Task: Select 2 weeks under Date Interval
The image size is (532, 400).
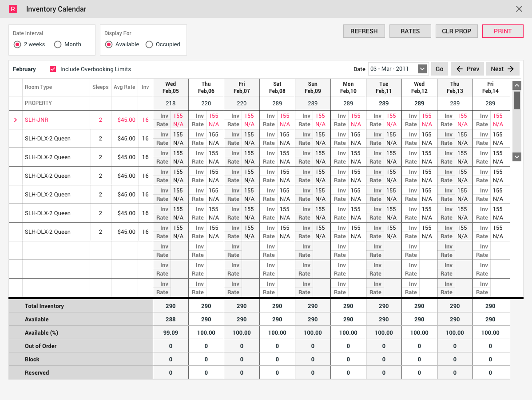Action: coord(17,44)
